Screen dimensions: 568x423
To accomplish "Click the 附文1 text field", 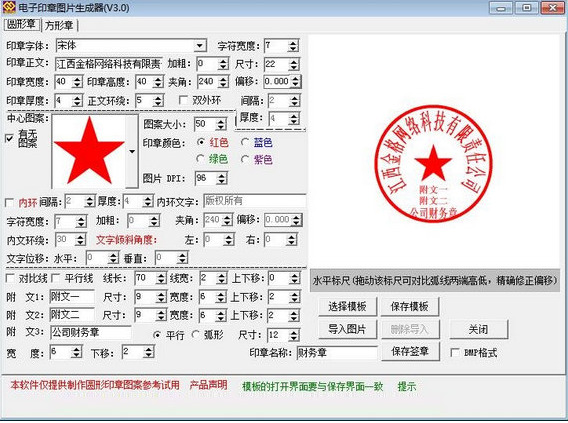I will click(72, 297).
